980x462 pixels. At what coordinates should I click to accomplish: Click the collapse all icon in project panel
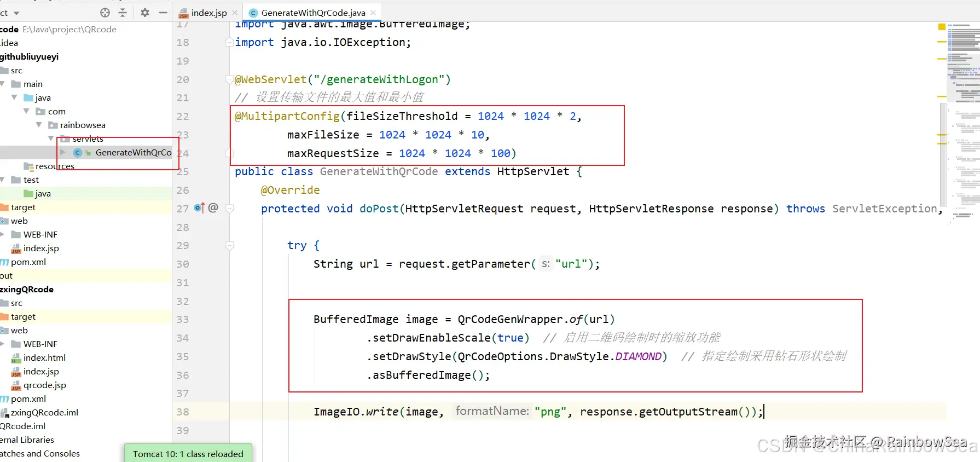click(123, 13)
